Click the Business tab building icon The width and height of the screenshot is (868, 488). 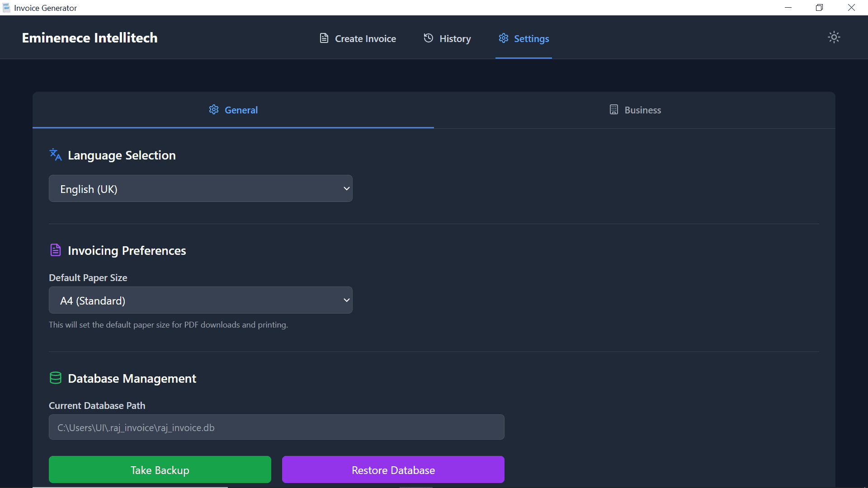(x=613, y=109)
